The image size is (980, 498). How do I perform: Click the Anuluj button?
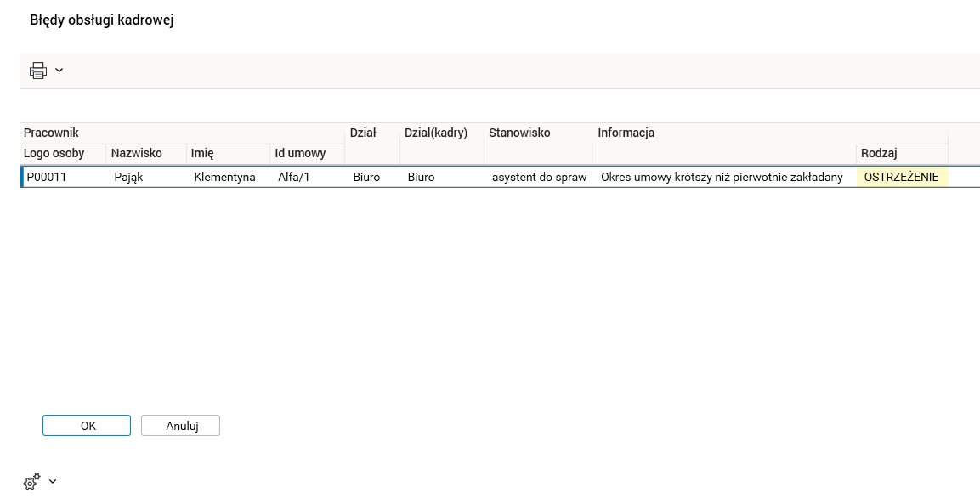(x=181, y=426)
